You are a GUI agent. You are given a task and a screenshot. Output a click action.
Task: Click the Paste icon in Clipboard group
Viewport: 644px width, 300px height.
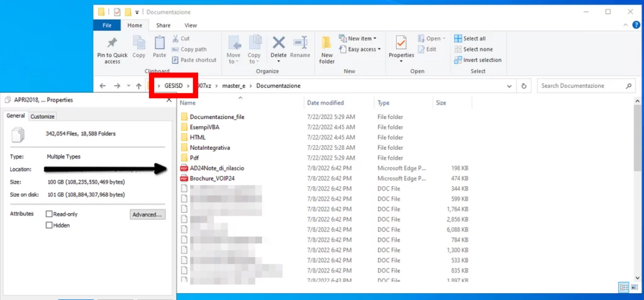click(159, 44)
